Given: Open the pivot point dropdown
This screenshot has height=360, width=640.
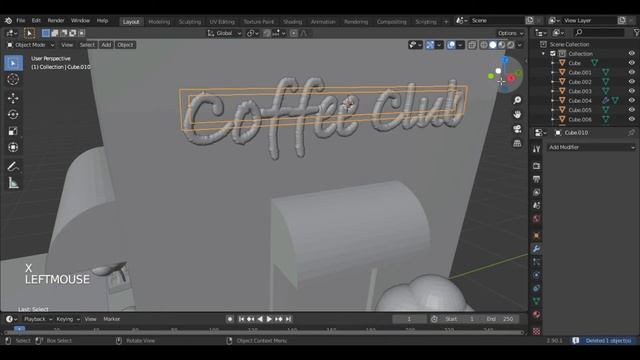Looking at the screenshot, I should click(x=253, y=33).
